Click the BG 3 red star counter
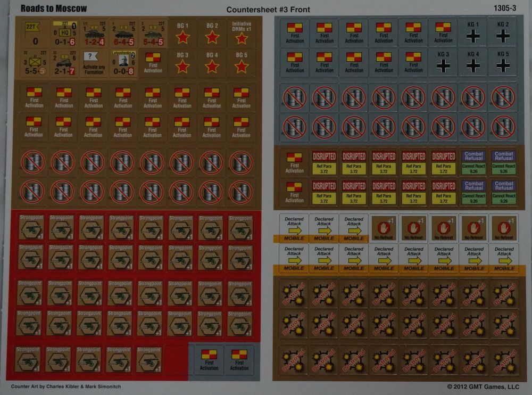The height and width of the screenshot is (395, 532). pyautogui.click(x=182, y=63)
